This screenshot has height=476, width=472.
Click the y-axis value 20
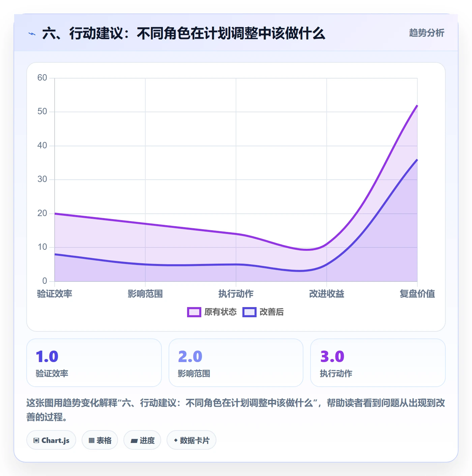pos(42,213)
